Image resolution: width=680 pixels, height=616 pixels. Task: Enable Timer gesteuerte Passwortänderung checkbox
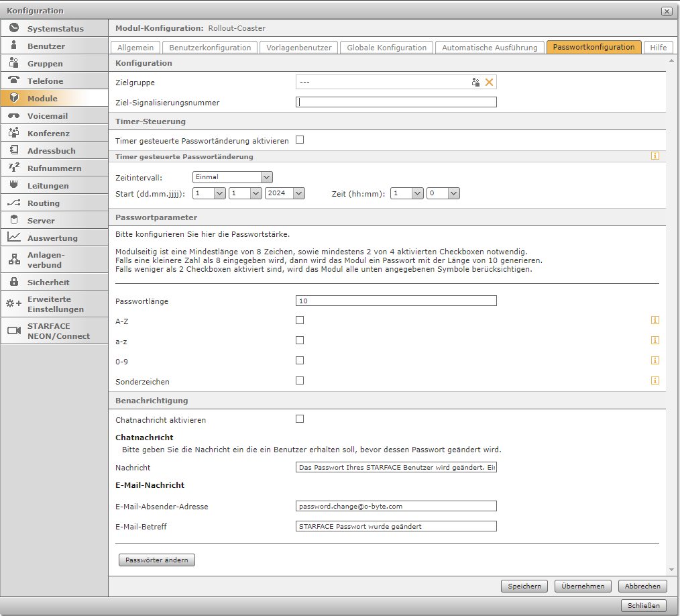tap(300, 140)
